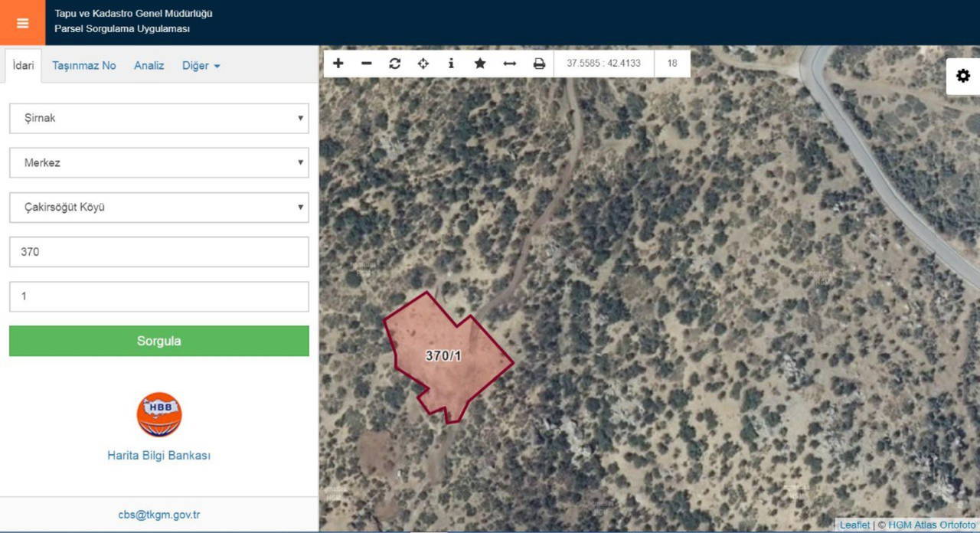
Task: Zoom in with the plus icon
Action: click(338, 64)
